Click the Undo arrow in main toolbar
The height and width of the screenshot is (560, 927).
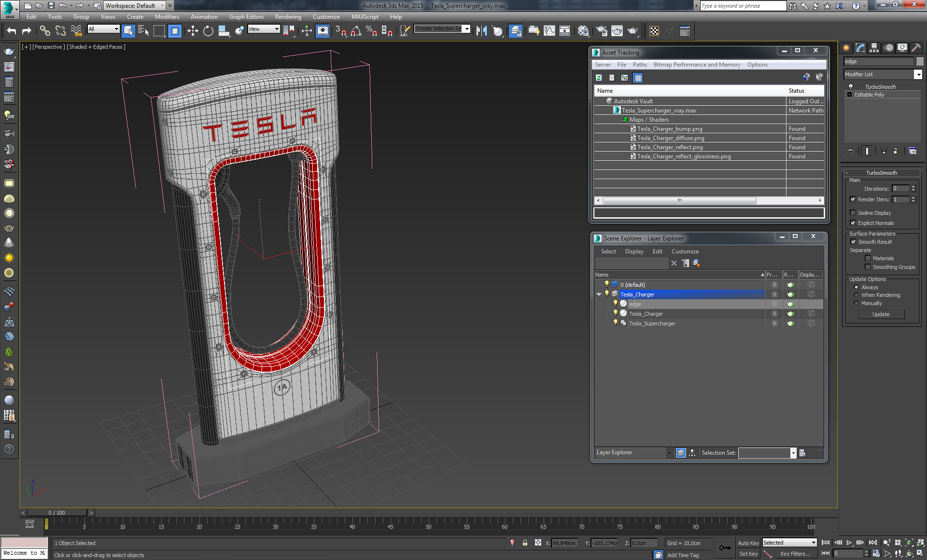pos(12,31)
